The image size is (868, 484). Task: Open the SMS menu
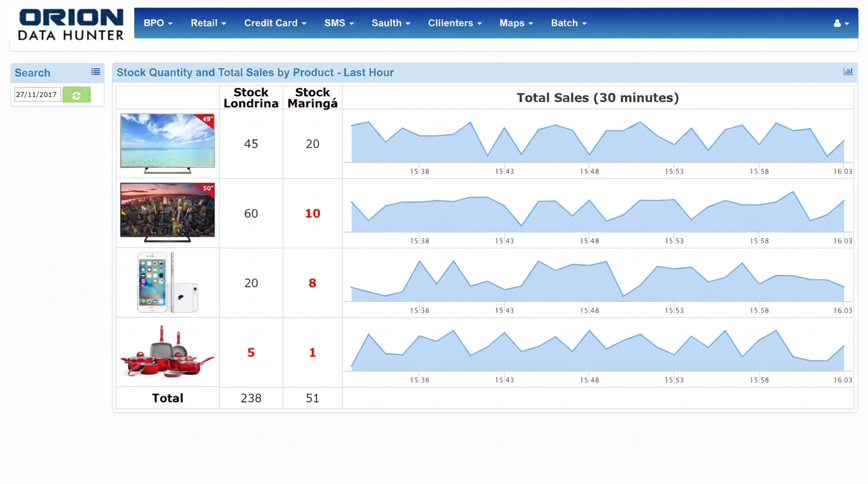339,23
